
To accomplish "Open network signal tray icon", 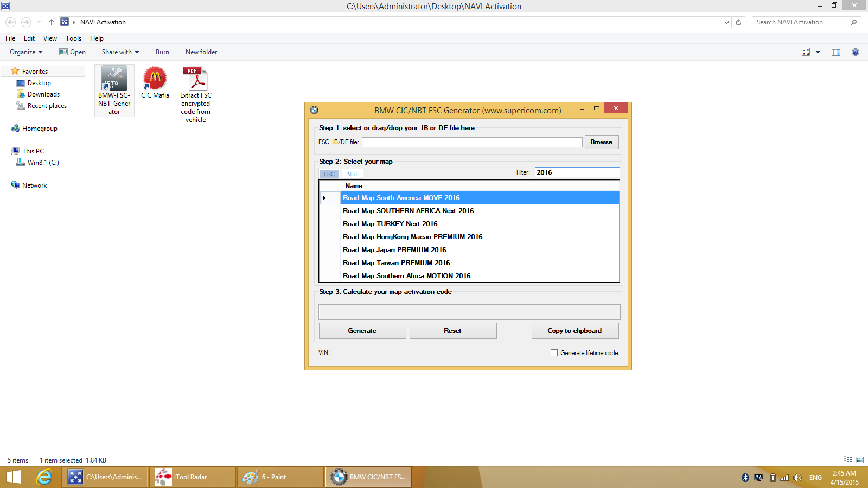I will click(784, 478).
